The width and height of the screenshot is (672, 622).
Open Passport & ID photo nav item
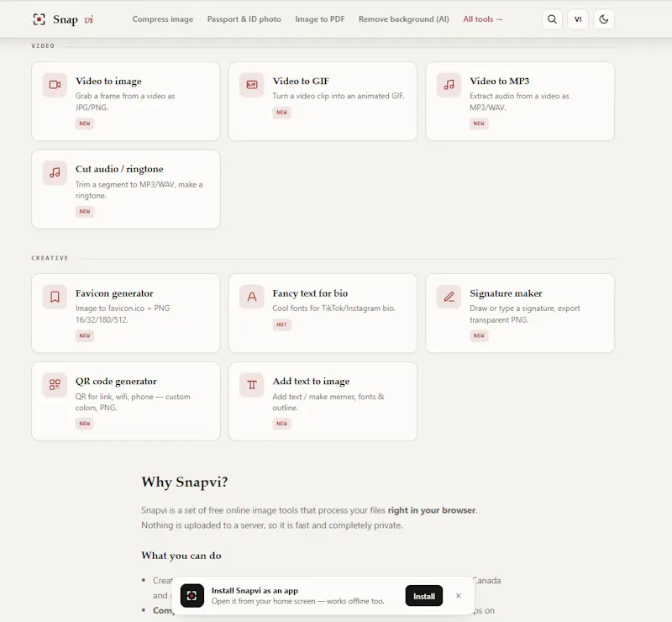(x=244, y=19)
